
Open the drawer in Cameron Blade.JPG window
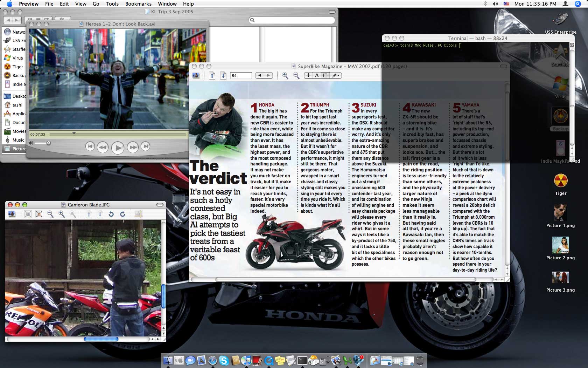pyautogui.click(x=12, y=214)
